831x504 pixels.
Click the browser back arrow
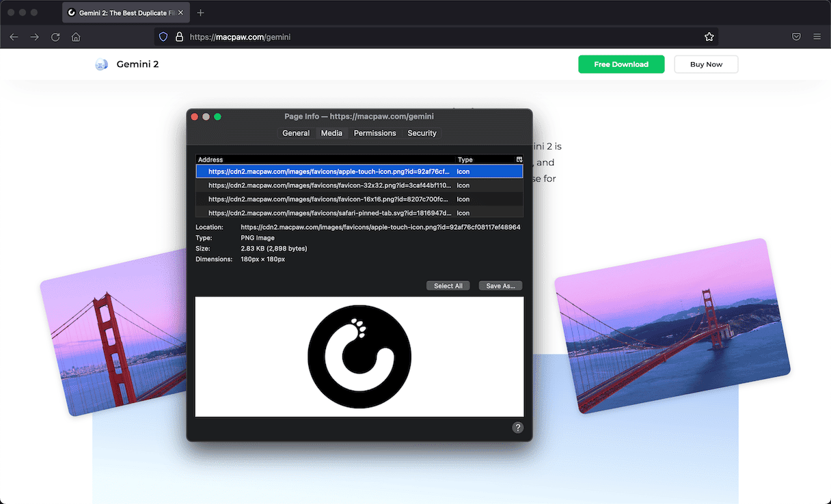[14, 37]
